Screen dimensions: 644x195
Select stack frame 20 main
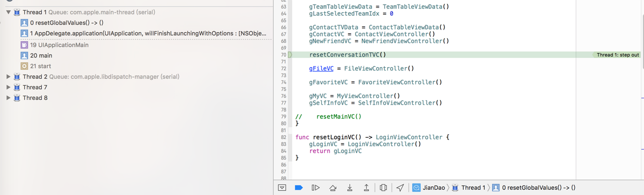pos(136,55)
